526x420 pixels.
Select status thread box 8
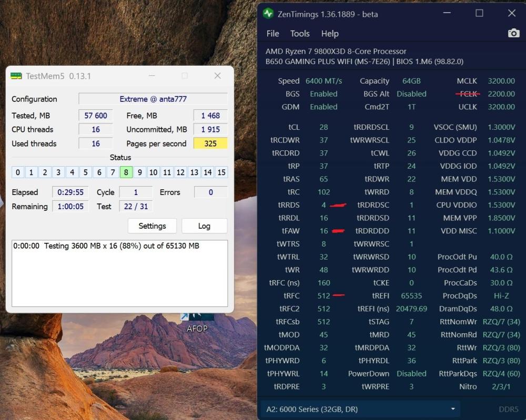(x=126, y=172)
